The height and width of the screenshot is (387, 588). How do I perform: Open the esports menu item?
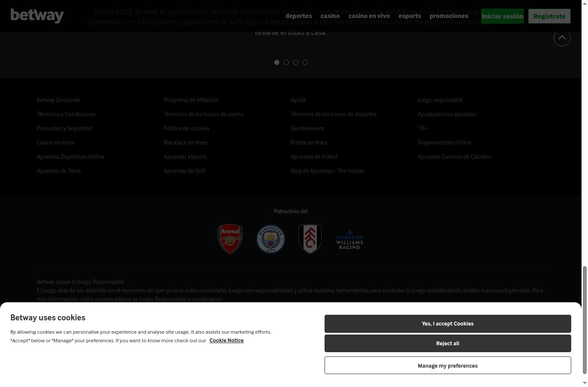(x=410, y=16)
